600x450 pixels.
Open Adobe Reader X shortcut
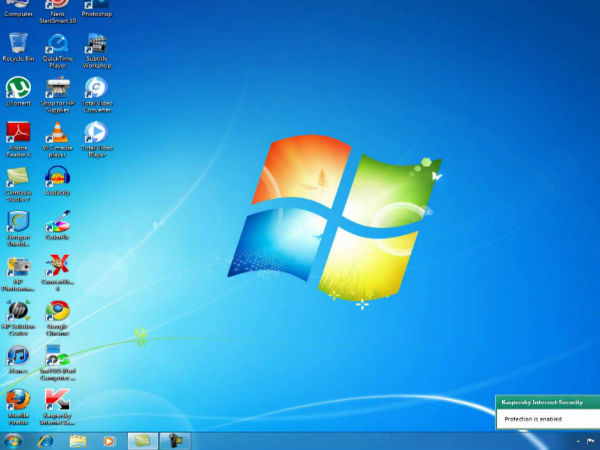[18, 140]
